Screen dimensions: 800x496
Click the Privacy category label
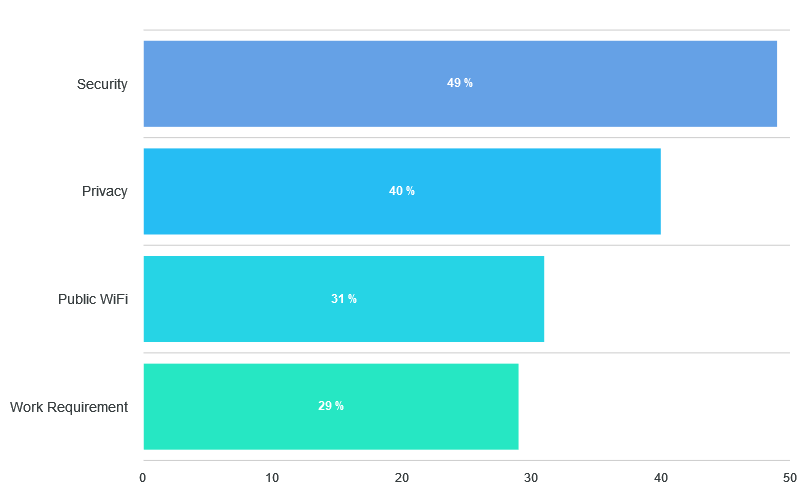pos(105,191)
